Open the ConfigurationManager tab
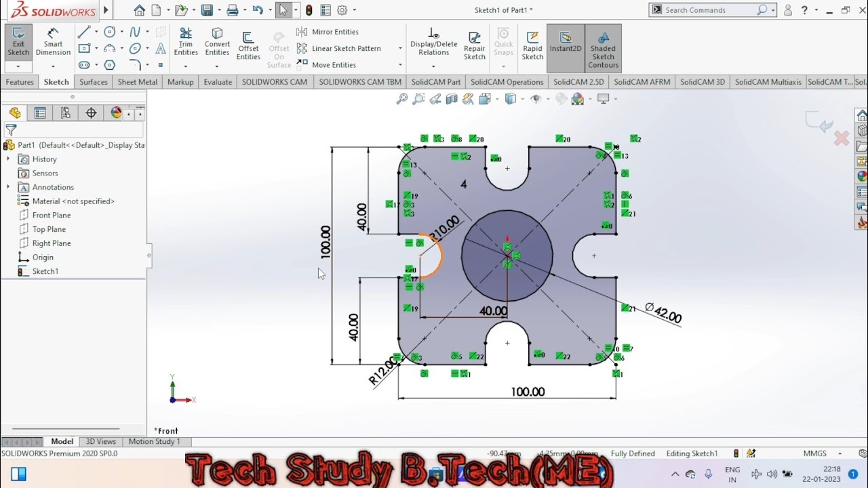Screen dimensions: 868x488 point(65,113)
